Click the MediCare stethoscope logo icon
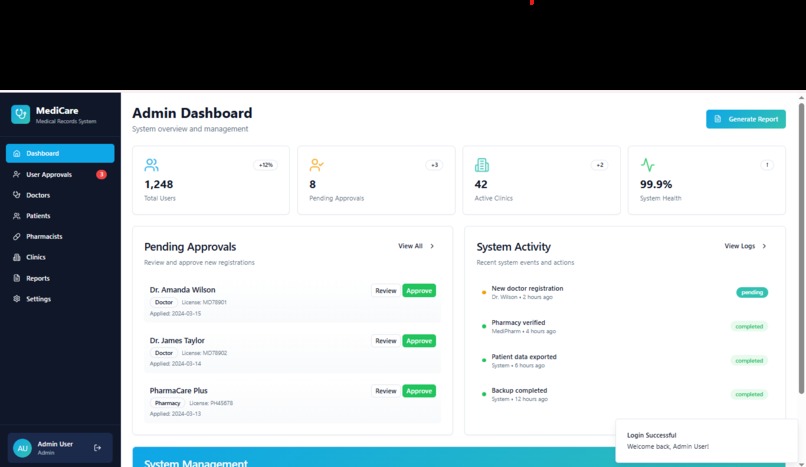Image resolution: width=806 pixels, height=467 pixels. (21, 114)
